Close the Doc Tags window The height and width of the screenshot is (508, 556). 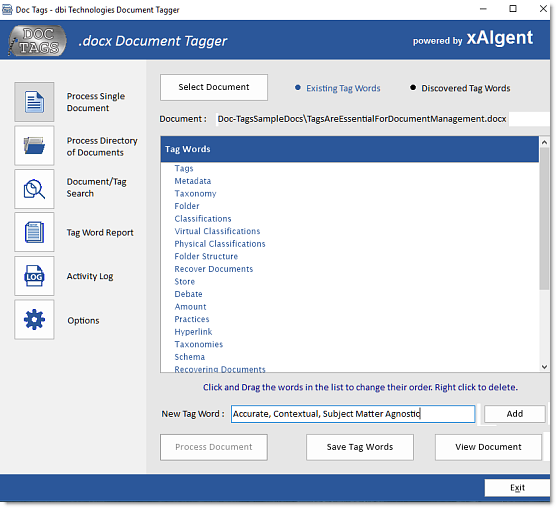543,9
